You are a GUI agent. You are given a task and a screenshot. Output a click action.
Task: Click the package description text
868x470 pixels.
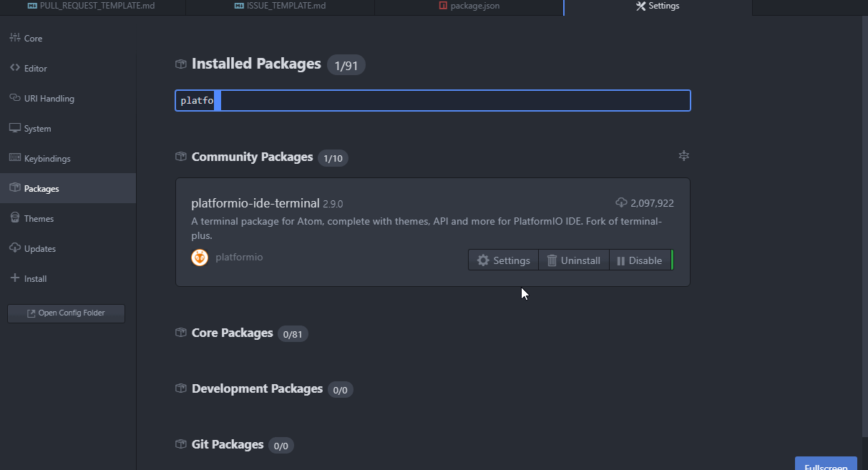coord(427,228)
